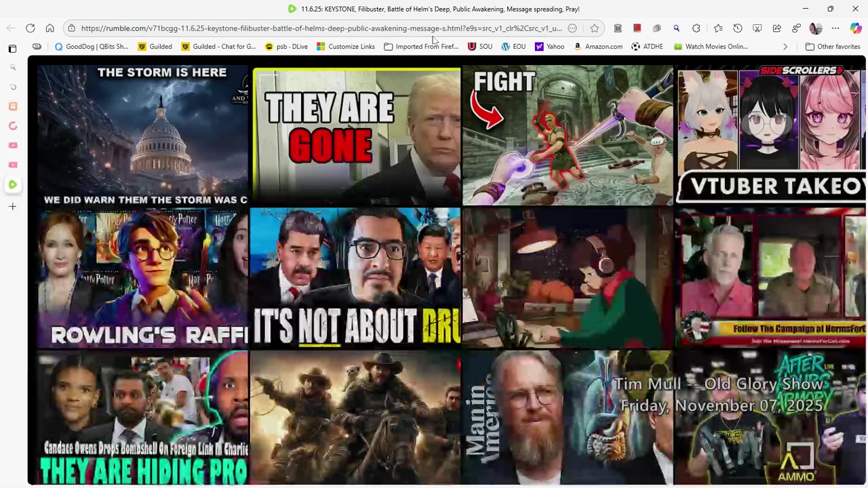This screenshot has height=488, width=868.
Task: Open 'They Are Gone' video thumbnail
Action: (356, 136)
